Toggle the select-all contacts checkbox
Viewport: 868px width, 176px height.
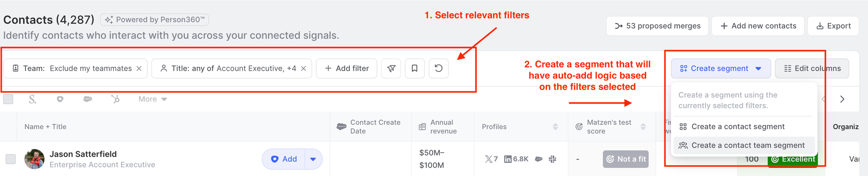[8, 99]
